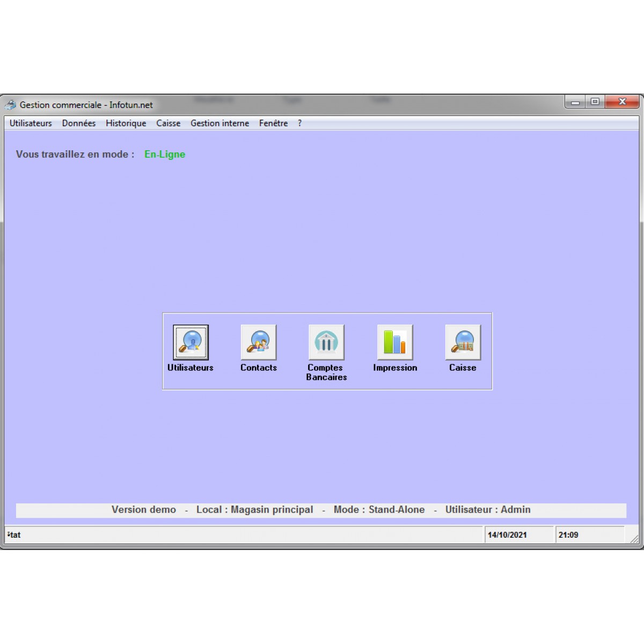Click the green En-Ligne mode label
Image resolution: width=644 pixels, height=644 pixels.
tap(165, 154)
